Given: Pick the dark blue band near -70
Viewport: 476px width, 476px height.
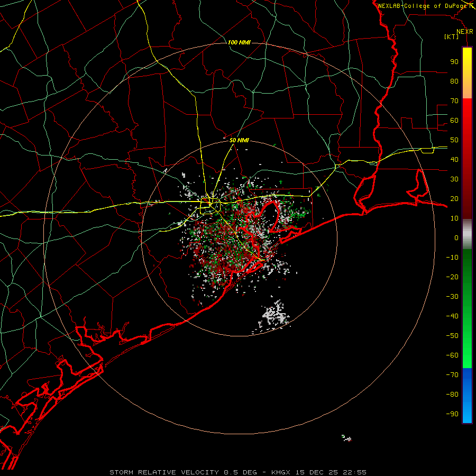Looking at the screenshot, I should (x=467, y=375).
